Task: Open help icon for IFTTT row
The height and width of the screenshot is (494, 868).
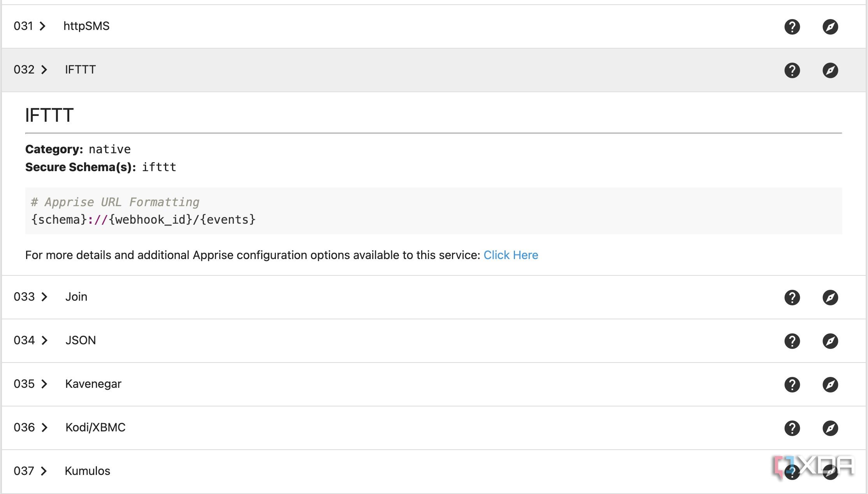Action: click(x=792, y=70)
